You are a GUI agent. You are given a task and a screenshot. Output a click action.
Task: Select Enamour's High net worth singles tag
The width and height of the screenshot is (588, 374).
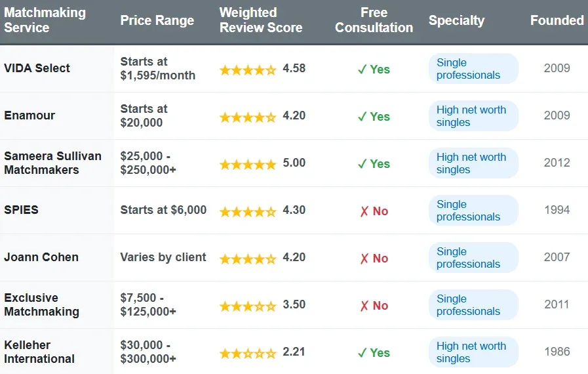pos(471,116)
